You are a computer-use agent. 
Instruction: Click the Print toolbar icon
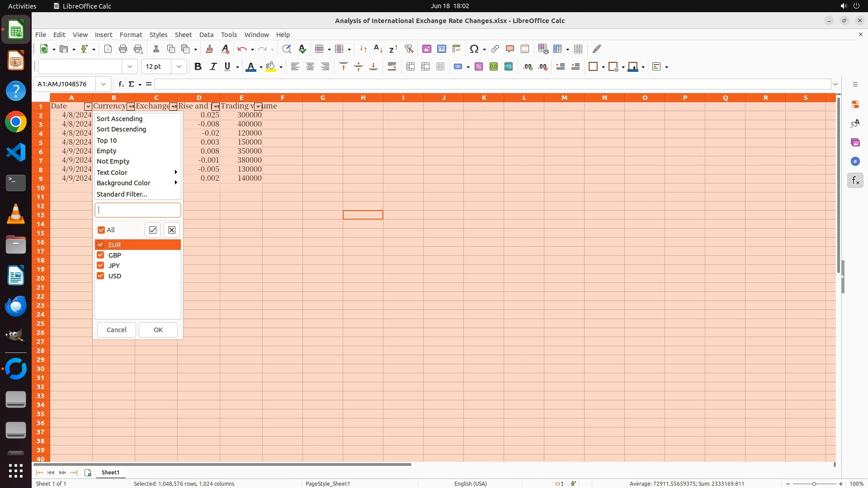[x=123, y=49]
